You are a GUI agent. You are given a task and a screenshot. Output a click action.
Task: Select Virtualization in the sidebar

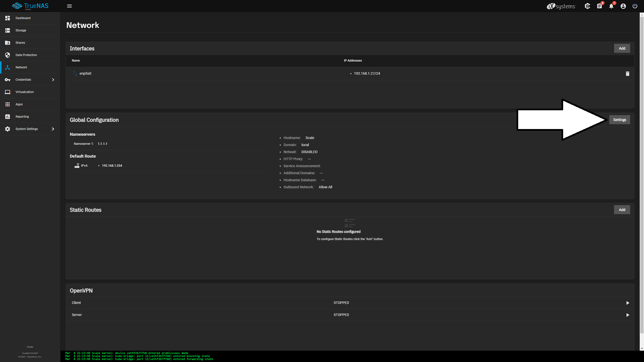30,92
